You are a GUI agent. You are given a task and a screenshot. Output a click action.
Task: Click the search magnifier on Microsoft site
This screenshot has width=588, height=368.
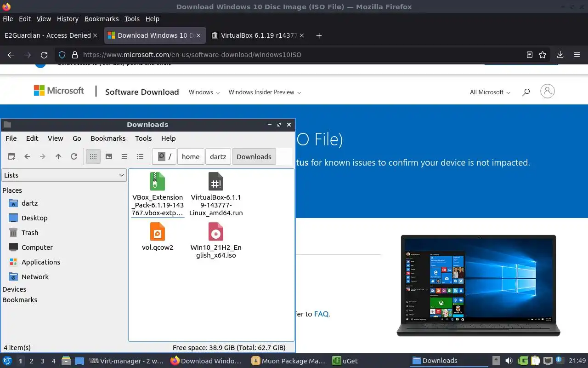pos(526,92)
